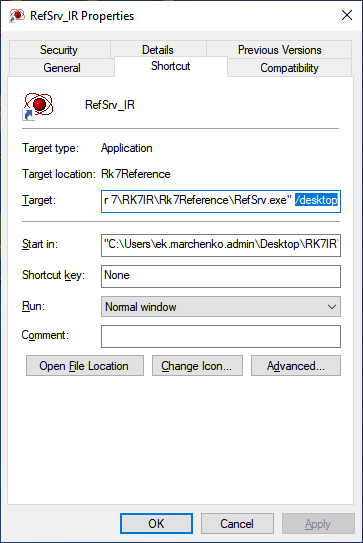Screen dimensions: 363x543
Task: Select the General tab
Action: click(62, 68)
